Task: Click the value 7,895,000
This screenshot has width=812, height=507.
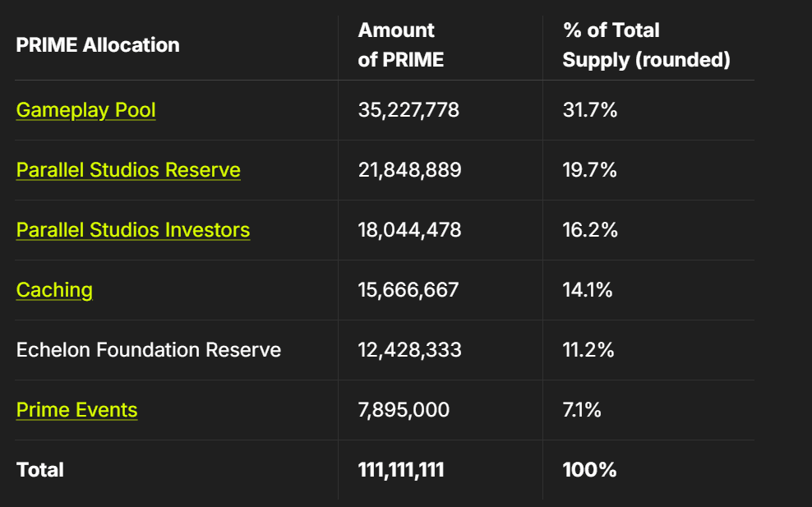Action: pos(404,410)
